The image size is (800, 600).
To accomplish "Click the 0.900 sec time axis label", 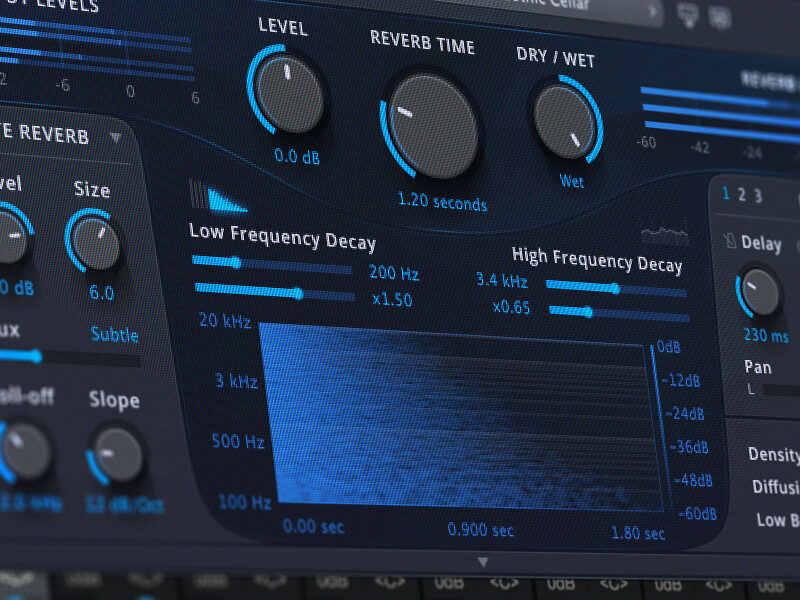I will (481, 530).
